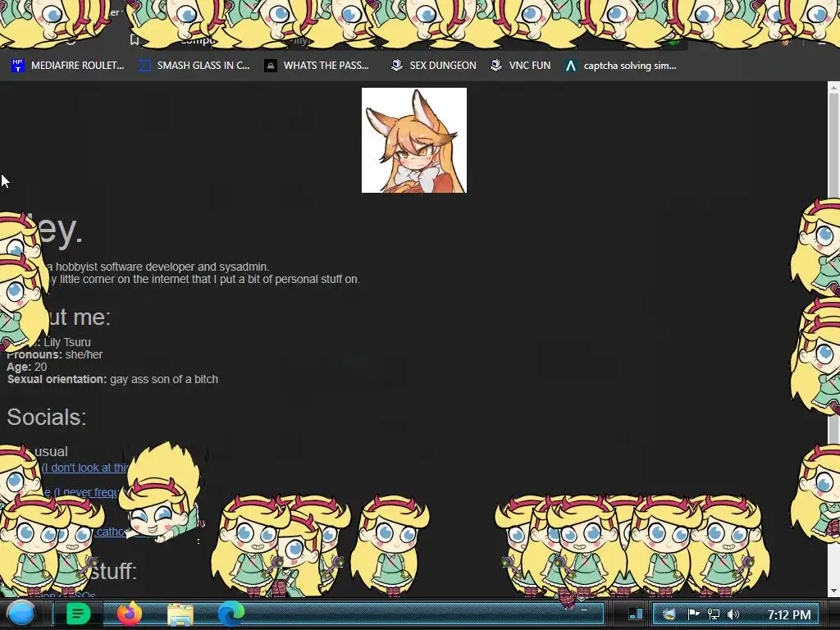Viewport: 840px width, 630px height.
Task: Click the "hobbyist software developer and sysadmin" text
Action: coord(162,267)
